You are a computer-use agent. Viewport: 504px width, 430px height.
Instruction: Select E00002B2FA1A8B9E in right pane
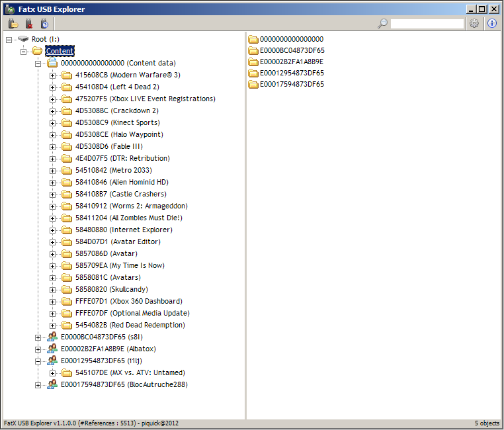[292, 62]
